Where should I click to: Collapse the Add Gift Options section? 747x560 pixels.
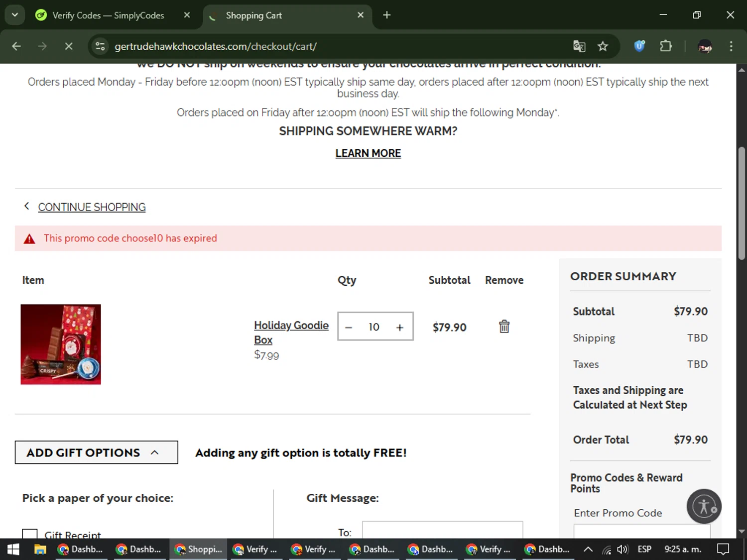pos(96,452)
